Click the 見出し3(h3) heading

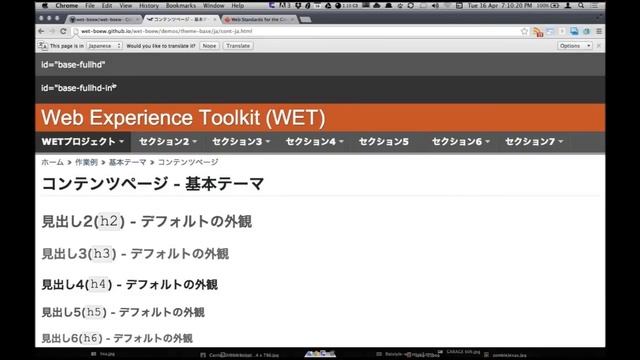[135, 254]
